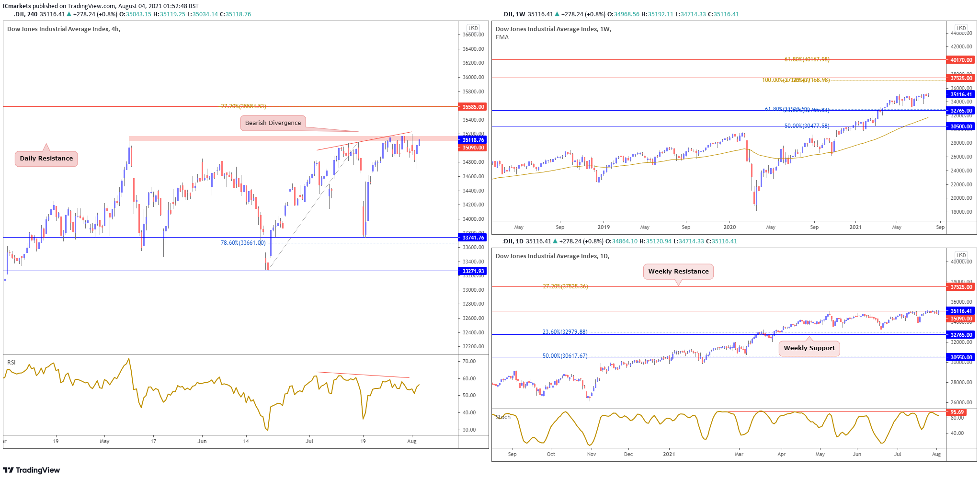Click the 35585.00 red price tag
The height and width of the screenshot is (479, 980).
[x=473, y=107]
